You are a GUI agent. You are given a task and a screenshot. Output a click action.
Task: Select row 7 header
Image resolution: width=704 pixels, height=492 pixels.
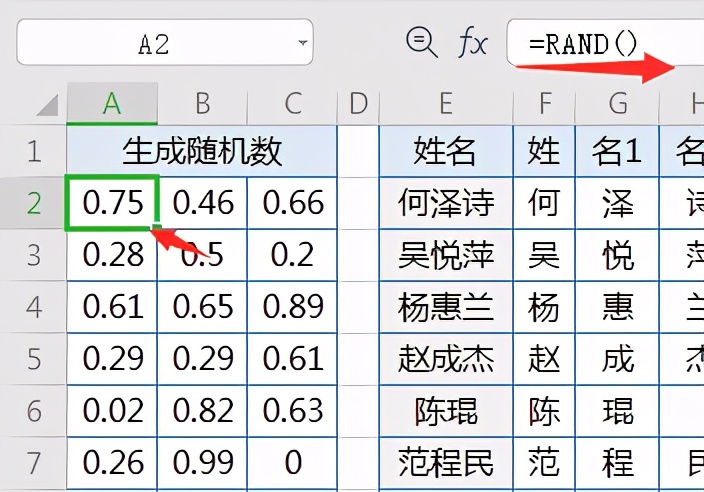coord(33,463)
